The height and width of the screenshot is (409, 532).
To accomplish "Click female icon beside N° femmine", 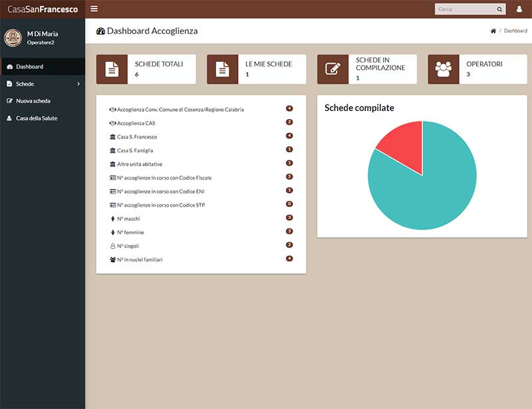I will 112,232.
